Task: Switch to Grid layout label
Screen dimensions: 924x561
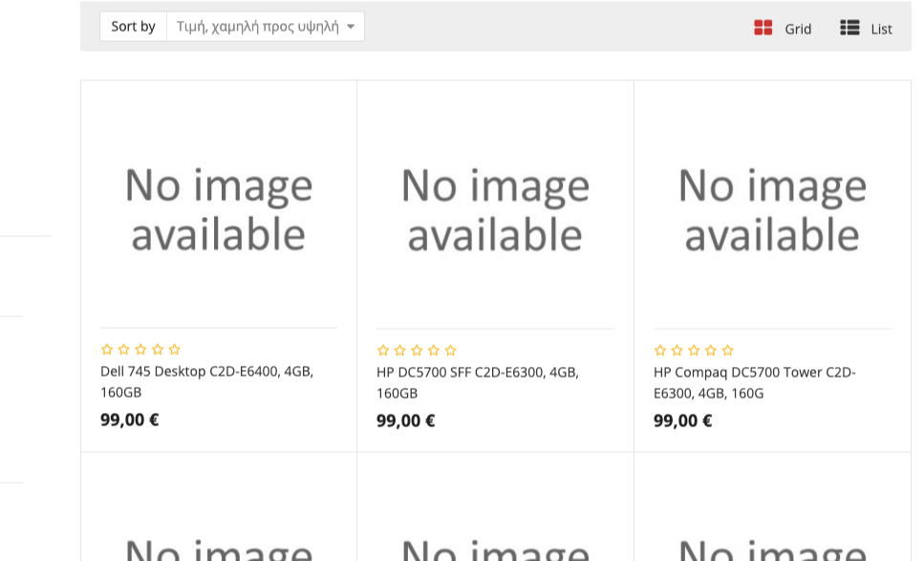Action: [798, 29]
